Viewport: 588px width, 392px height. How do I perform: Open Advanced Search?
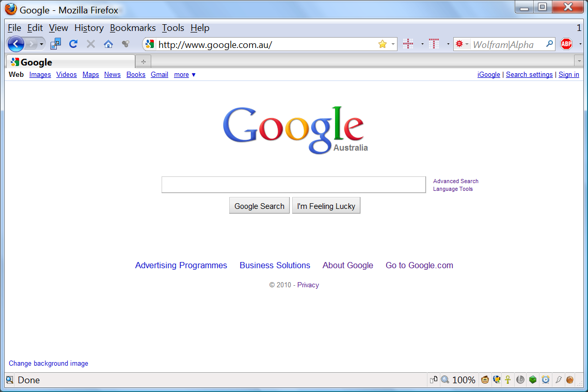click(456, 181)
